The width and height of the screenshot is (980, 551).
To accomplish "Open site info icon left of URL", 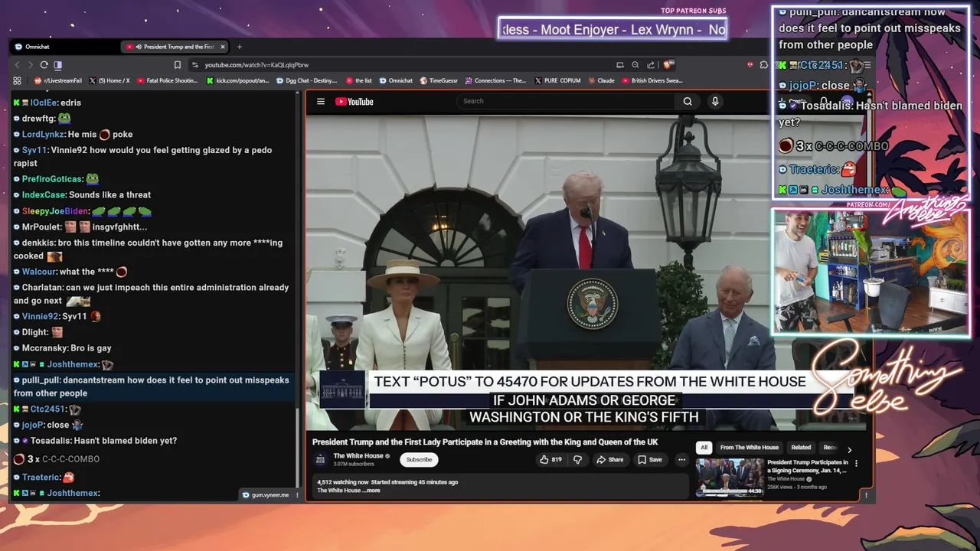I will pos(195,65).
